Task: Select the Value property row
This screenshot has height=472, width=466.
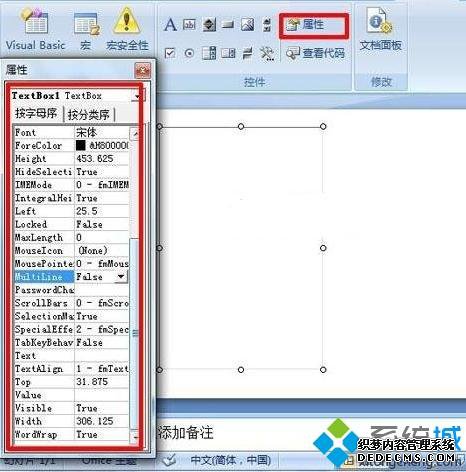Action: tap(71, 395)
